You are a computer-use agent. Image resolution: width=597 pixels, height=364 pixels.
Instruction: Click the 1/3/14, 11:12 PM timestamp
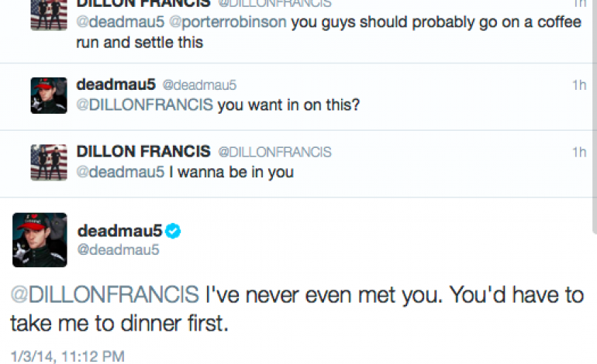67,355
